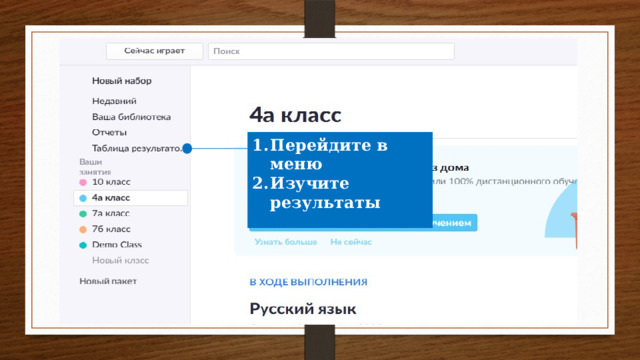640x360 pixels.
Task: Open the "Русский язык" assignment
Action: coord(303,309)
